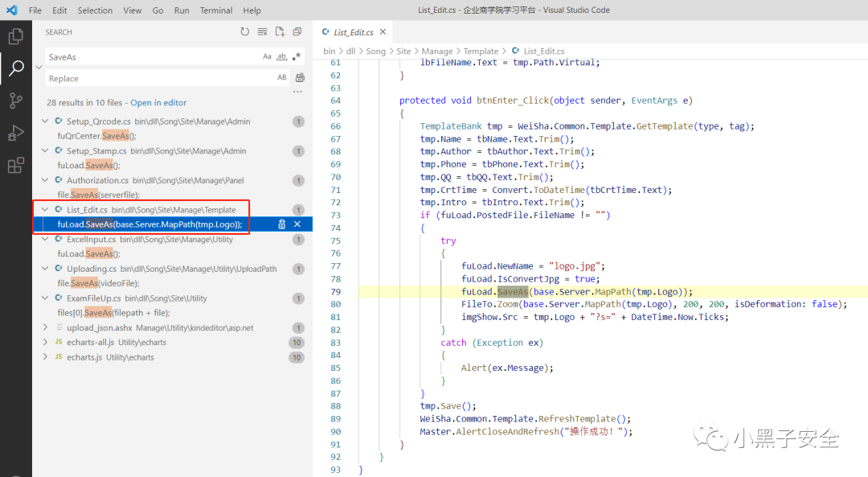868x477 pixels.
Task: Select match fuQrCenter.SaveAs();
Action: pyautogui.click(x=97, y=136)
